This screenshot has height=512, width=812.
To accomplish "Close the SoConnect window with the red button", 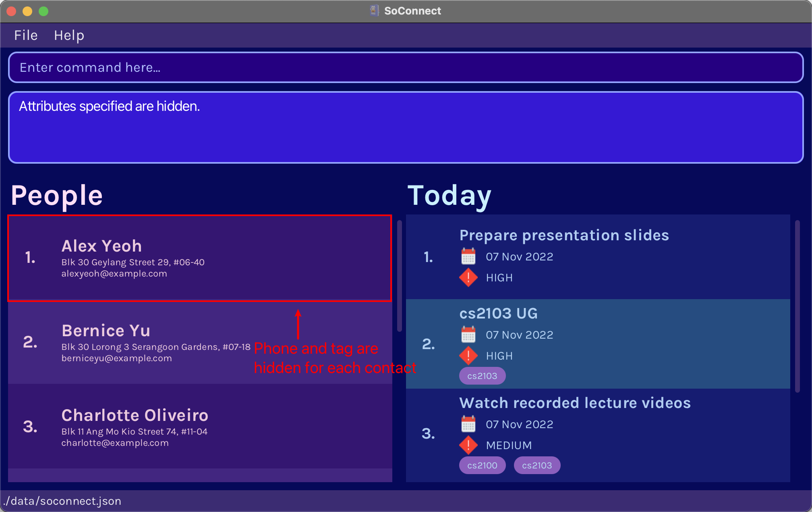I will pos(11,11).
